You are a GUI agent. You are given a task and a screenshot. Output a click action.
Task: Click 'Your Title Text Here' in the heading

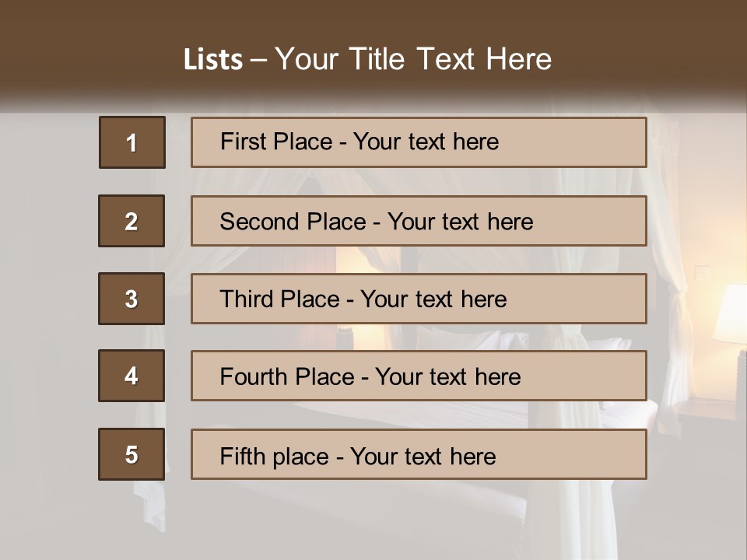(413, 59)
